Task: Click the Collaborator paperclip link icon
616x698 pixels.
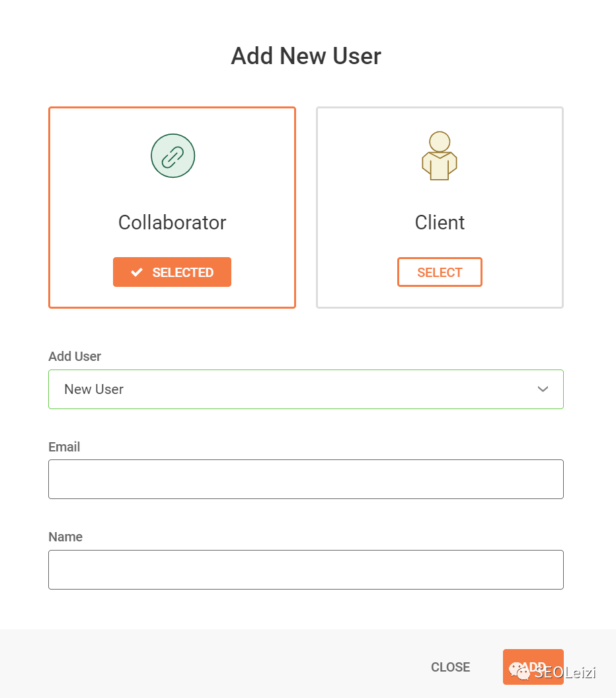Action: pyautogui.click(x=173, y=156)
